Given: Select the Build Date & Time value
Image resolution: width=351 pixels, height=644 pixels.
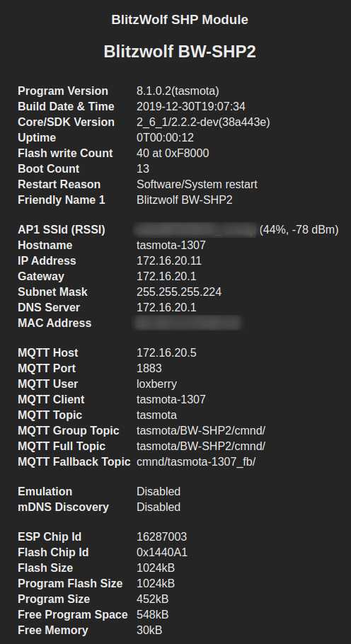Looking at the screenshot, I should point(191,107).
